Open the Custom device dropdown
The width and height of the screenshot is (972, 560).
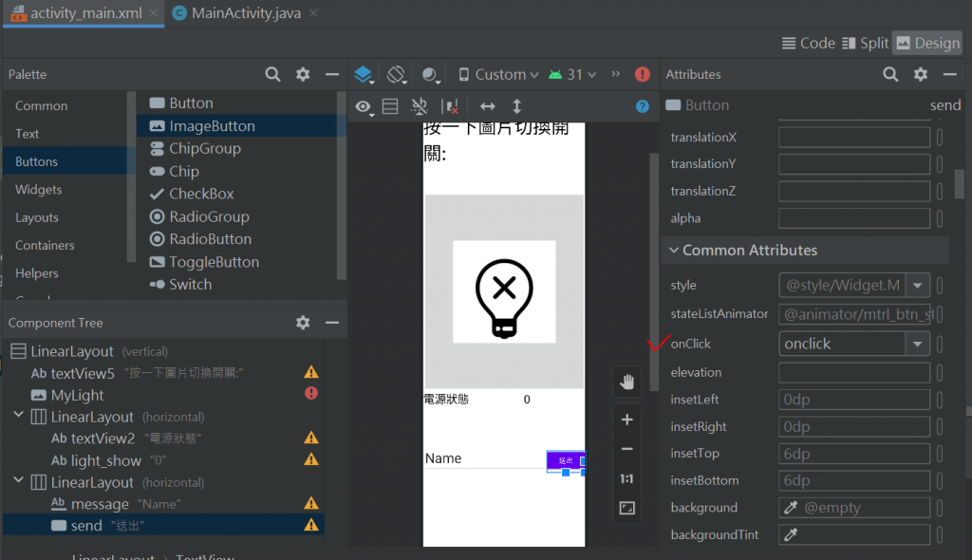pyautogui.click(x=498, y=74)
